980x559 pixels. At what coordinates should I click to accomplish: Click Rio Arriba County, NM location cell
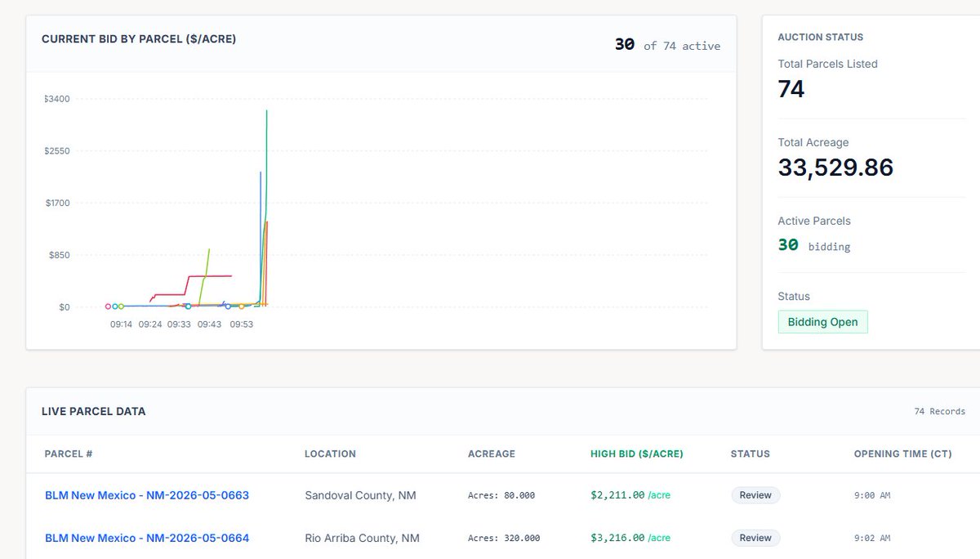click(362, 538)
